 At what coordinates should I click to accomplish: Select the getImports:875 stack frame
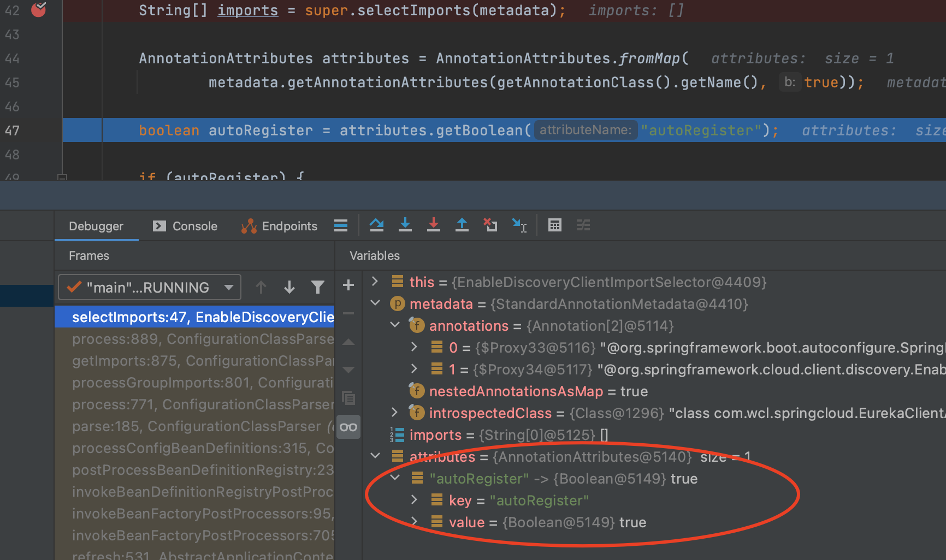tap(194, 361)
